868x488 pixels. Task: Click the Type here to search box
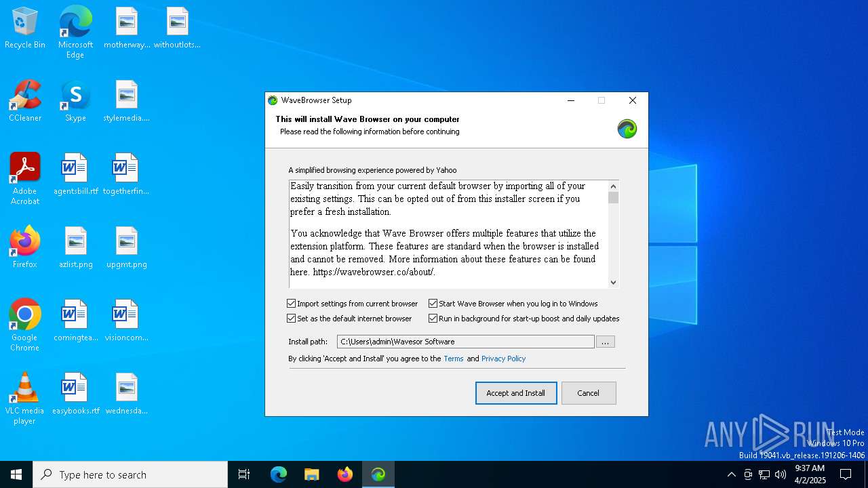tap(130, 474)
